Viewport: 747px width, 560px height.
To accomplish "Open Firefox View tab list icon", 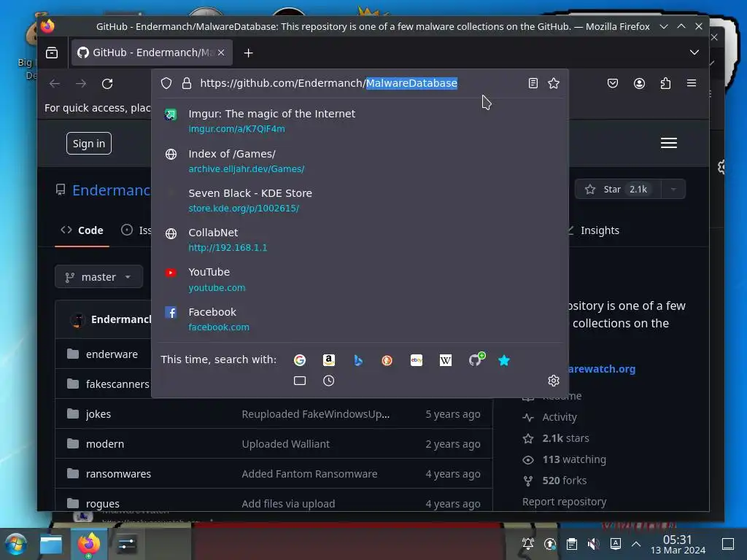I will pyautogui.click(x=52, y=52).
